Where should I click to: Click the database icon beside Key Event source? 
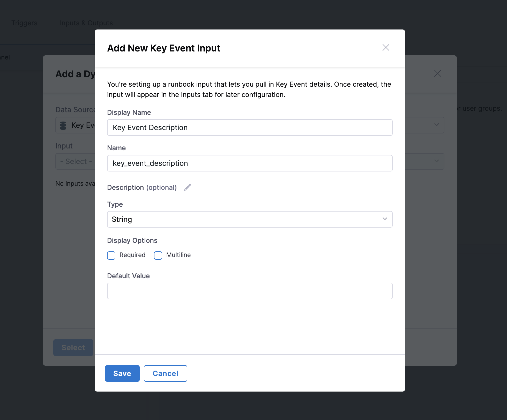[63, 125]
